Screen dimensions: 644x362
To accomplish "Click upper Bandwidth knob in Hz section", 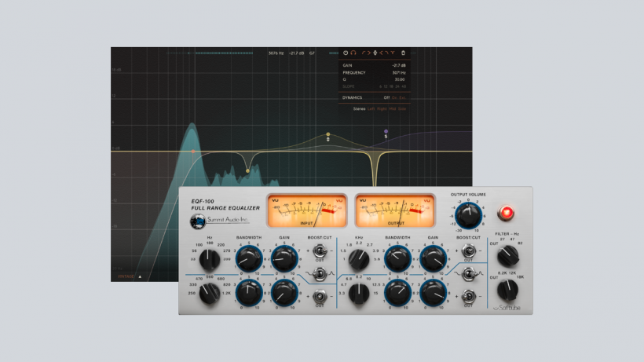I will pyautogui.click(x=249, y=259).
